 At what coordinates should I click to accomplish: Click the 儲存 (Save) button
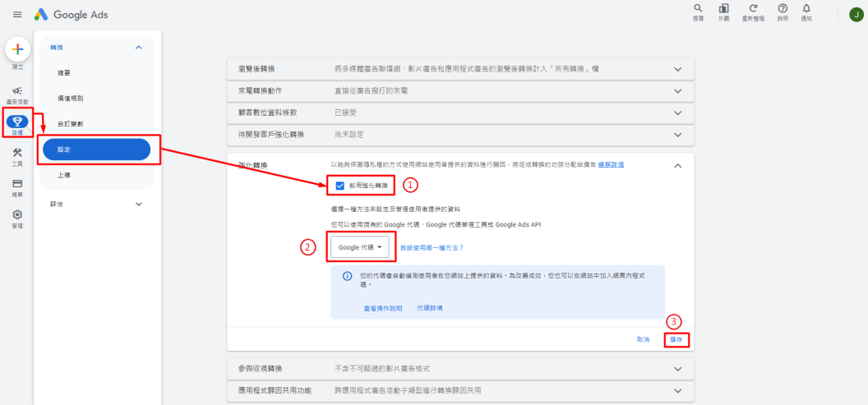(676, 339)
